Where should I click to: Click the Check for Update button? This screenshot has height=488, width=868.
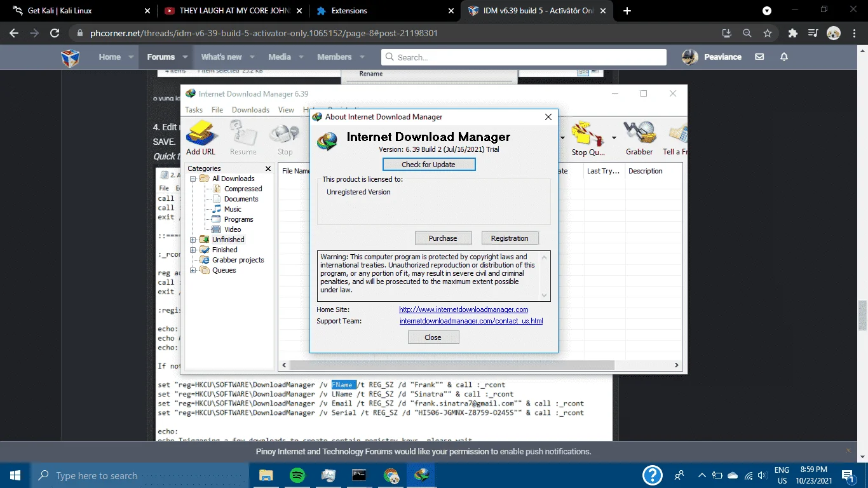(x=428, y=165)
